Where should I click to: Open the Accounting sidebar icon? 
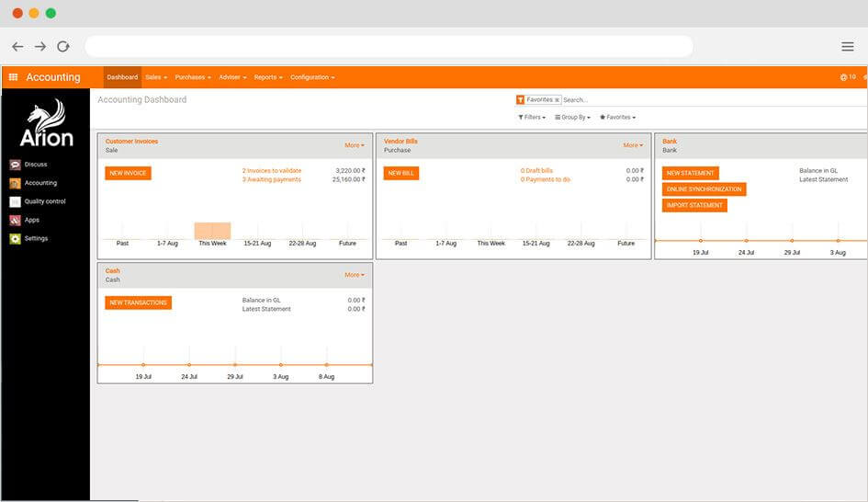pyautogui.click(x=15, y=183)
